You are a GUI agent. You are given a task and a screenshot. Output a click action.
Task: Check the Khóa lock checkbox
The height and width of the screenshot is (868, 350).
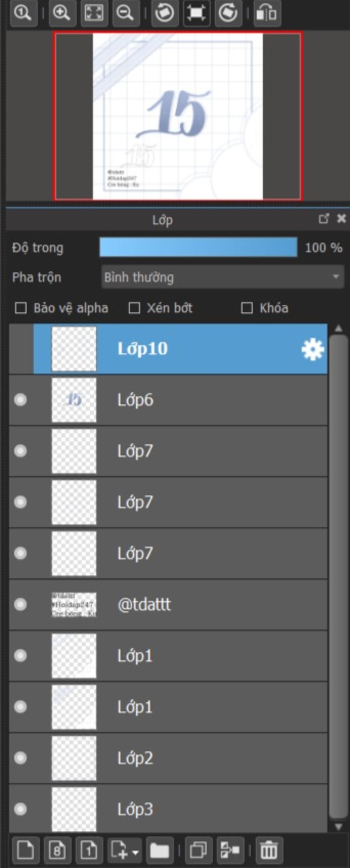coord(247,308)
